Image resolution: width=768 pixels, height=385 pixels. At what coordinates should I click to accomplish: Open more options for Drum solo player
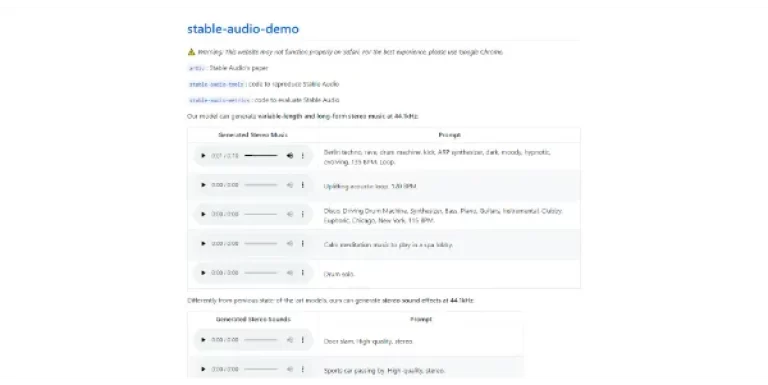pyautogui.click(x=303, y=273)
